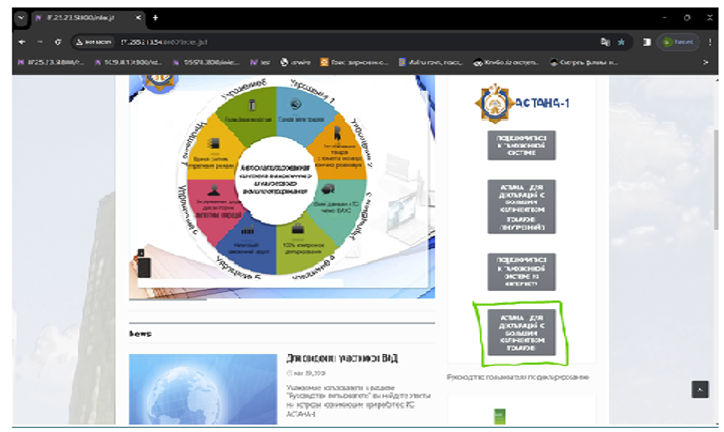This screenshot has height=432, width=724.
Task: Click the scroll-to-top arrow button
Action: click(700, 390)
